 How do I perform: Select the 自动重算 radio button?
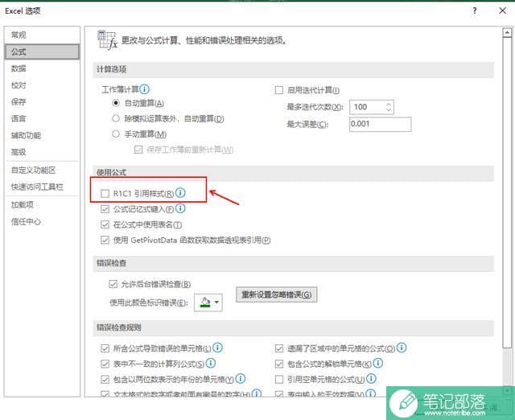click(116, 103)
